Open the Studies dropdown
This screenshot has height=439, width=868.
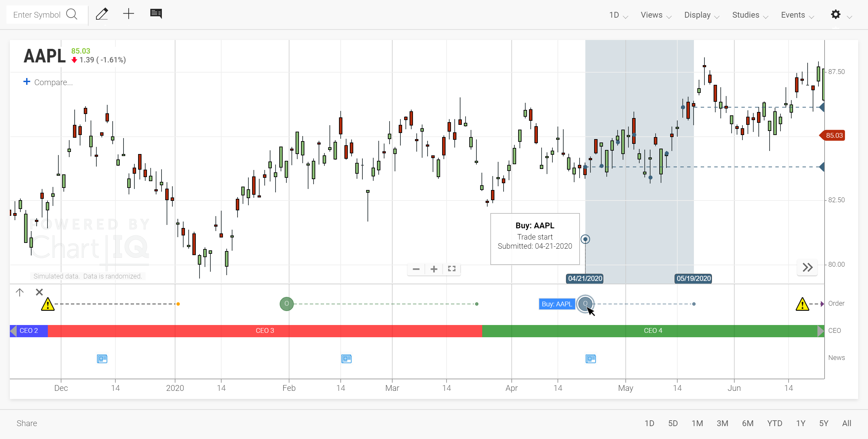pyautogui.click(x=750, y=15)
